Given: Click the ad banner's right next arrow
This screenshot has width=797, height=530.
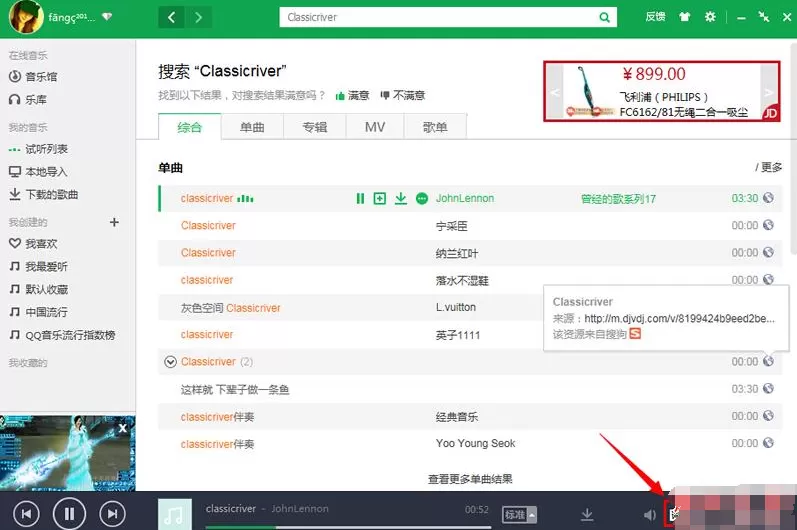Looking at the screenshot, I should tap(769, 92).
